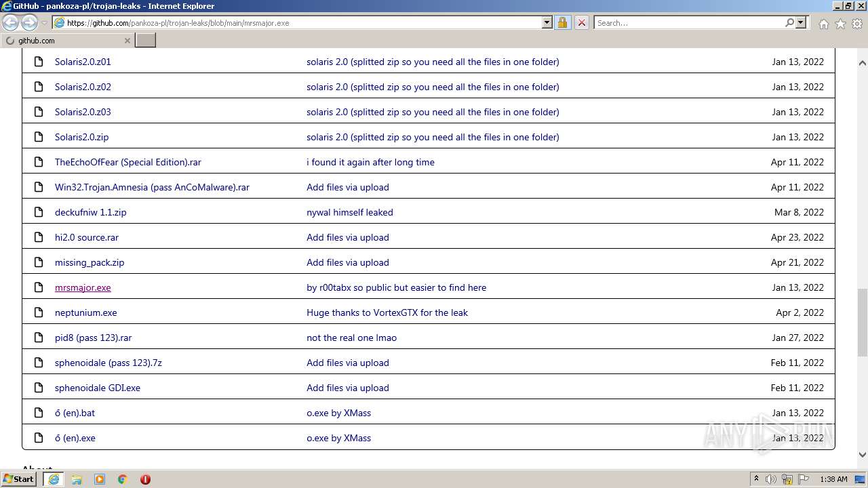The image size is (868, 488).
Task: Open commit 'by r00tabx so public but easier'
Action: 396,287
